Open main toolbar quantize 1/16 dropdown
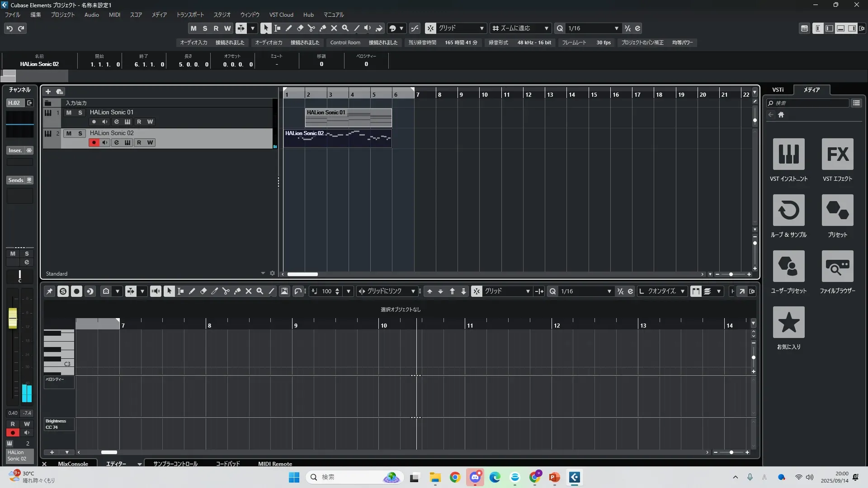Image resolution: width=868 pixels, height=488 pixels. click(x=616, y=28)
